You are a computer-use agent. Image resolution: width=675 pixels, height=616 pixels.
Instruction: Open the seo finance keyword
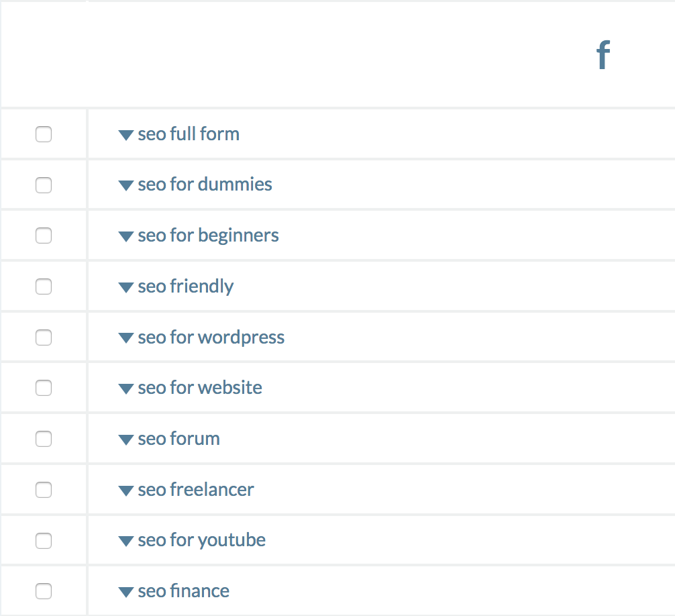click(183, 591)
